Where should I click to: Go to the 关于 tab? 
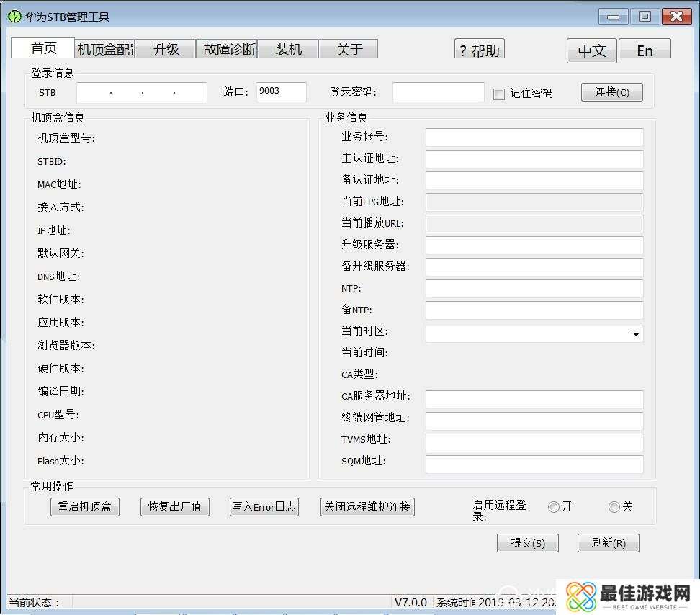pyautogui.click(x=349, y=49)
